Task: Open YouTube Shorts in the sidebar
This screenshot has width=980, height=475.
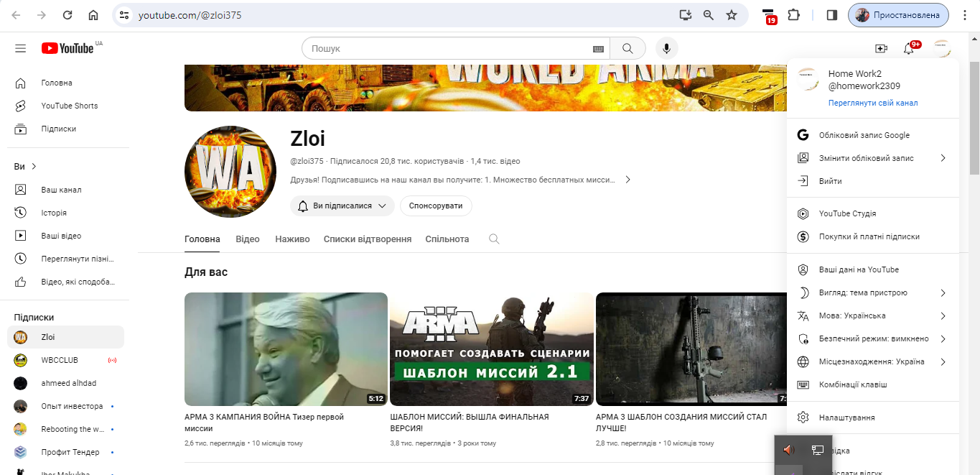Action: 65,106
